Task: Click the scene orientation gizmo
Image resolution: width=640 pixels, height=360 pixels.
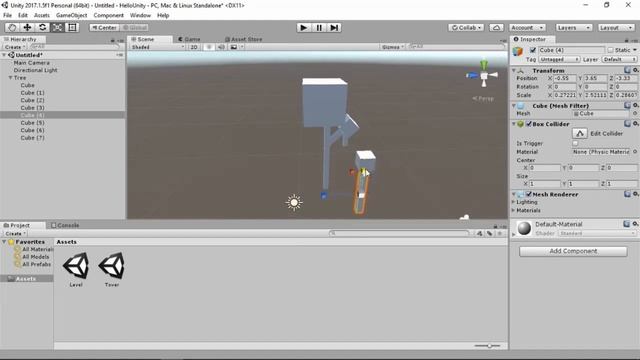Action: coord(484,74)
